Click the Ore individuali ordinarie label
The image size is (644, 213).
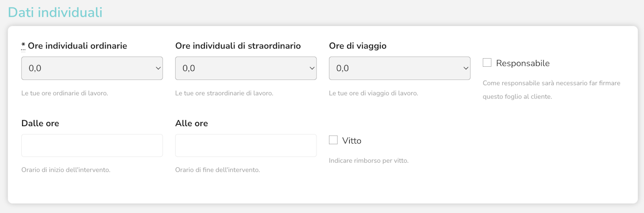click(77, 46)
